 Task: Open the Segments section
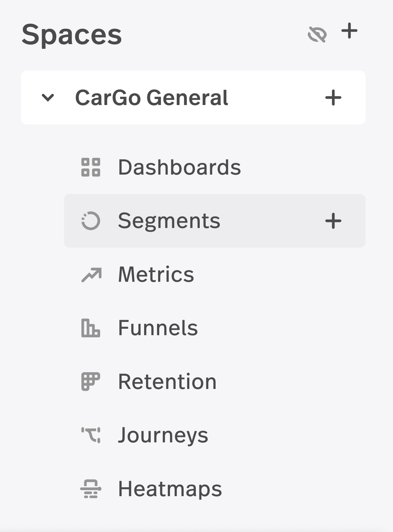click(169, 220)
